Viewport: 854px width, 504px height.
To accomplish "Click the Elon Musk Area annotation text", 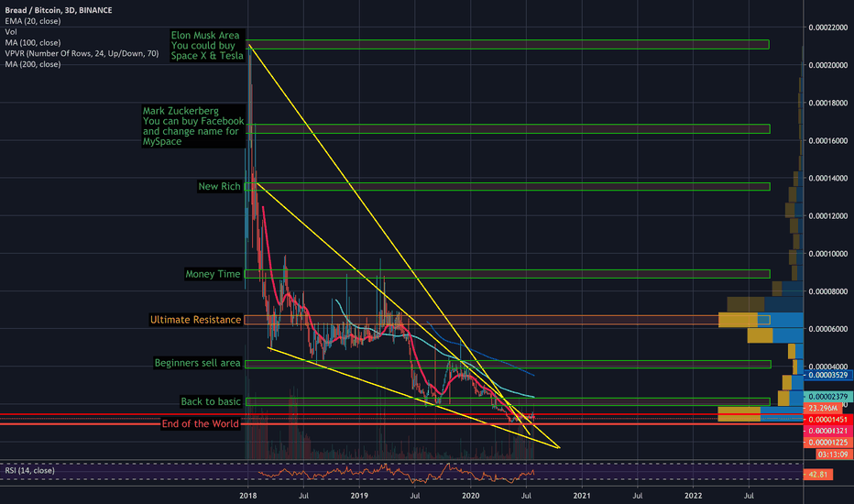I will point(207,45).
